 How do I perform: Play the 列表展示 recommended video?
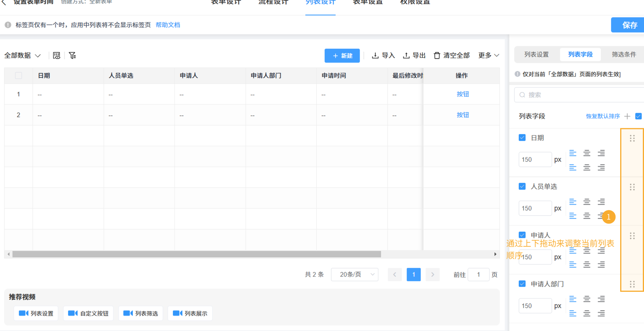[x=190, y=313]
